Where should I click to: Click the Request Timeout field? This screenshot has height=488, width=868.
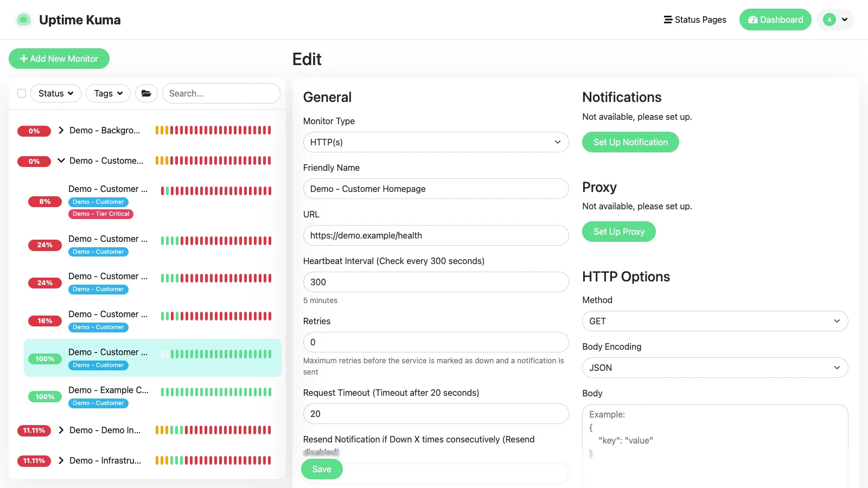tap(436, 414)
